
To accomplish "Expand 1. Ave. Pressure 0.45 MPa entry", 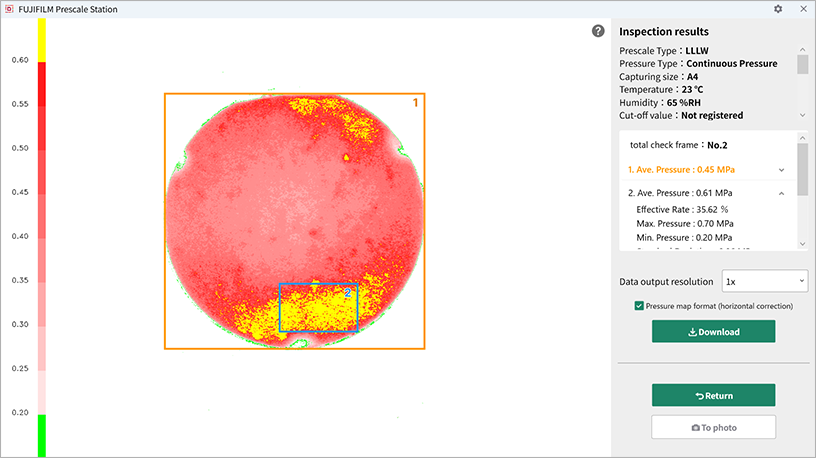I will 780,169.
